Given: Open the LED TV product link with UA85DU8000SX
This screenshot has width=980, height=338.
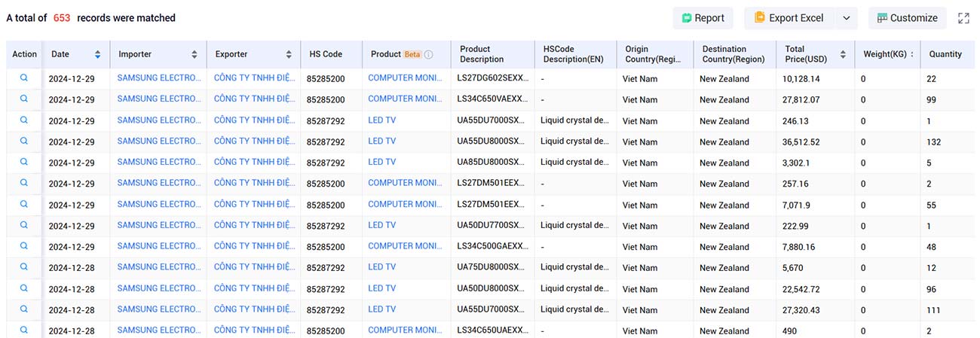Looking at the screenshot, I should click(x=381, y=162).
